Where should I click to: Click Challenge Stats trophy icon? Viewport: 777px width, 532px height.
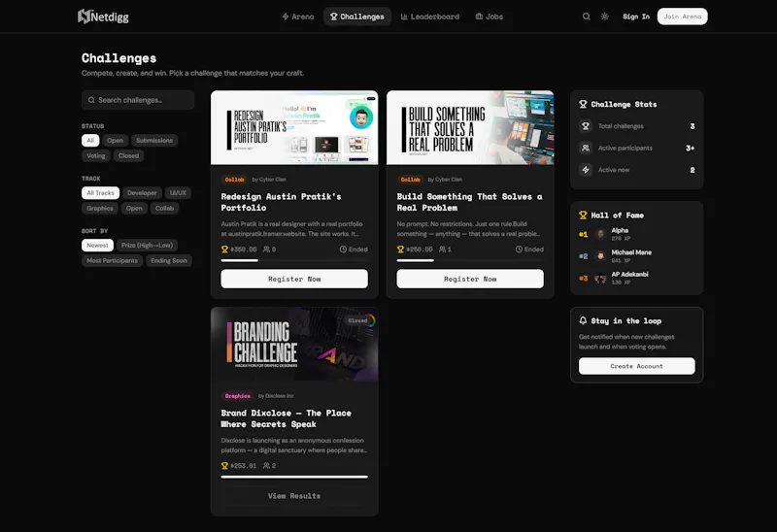point(584,105)
